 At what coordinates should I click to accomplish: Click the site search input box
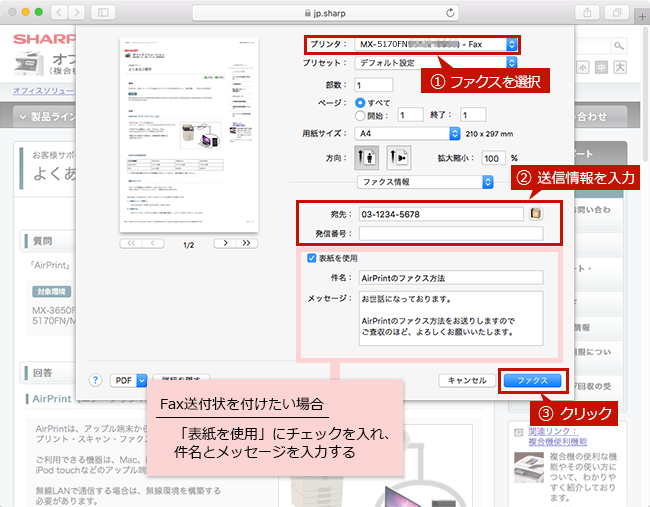click(593, 46)
